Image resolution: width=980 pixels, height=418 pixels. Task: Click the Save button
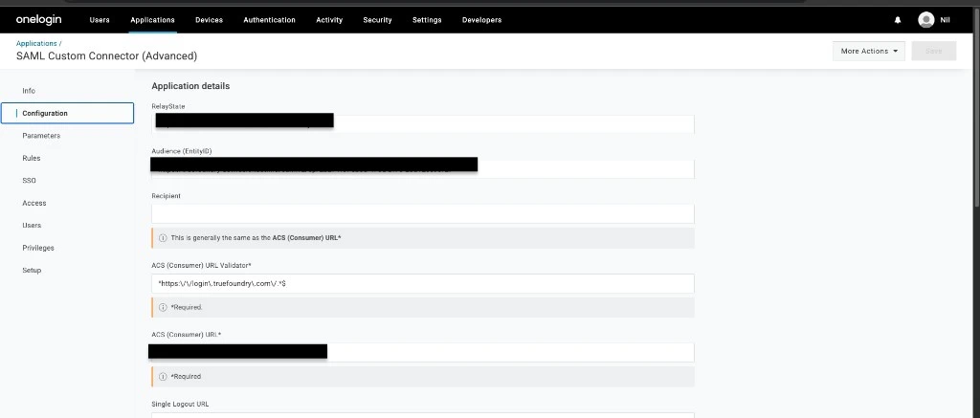[934, 52]
